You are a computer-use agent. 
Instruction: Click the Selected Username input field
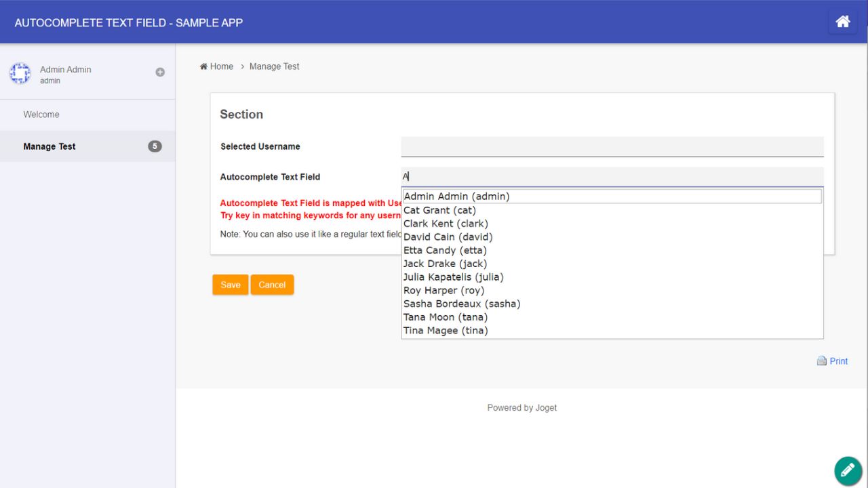pos(610,146)
